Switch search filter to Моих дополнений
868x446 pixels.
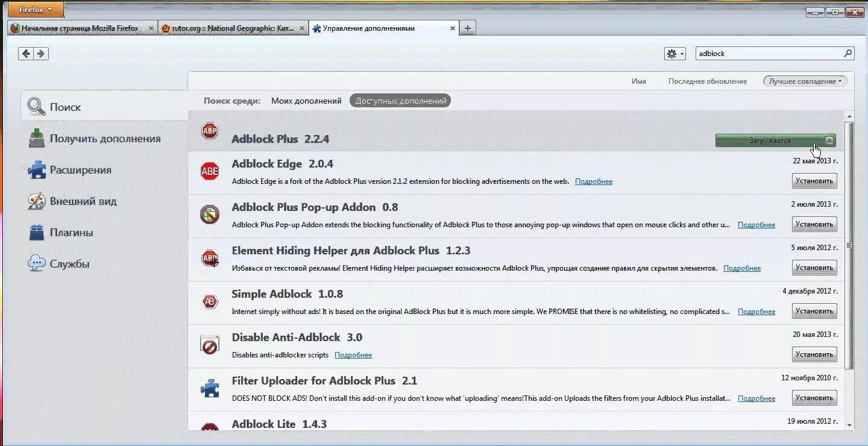[x=306, y=101]
